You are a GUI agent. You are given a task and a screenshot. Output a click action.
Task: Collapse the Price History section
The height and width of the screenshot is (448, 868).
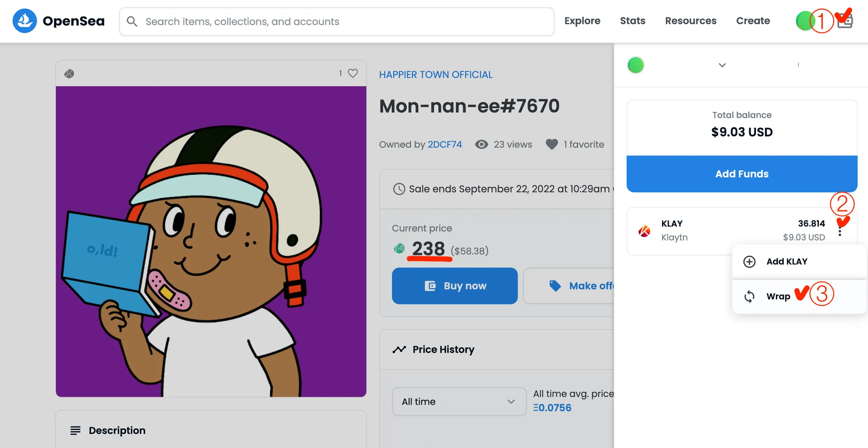point(443,350)
